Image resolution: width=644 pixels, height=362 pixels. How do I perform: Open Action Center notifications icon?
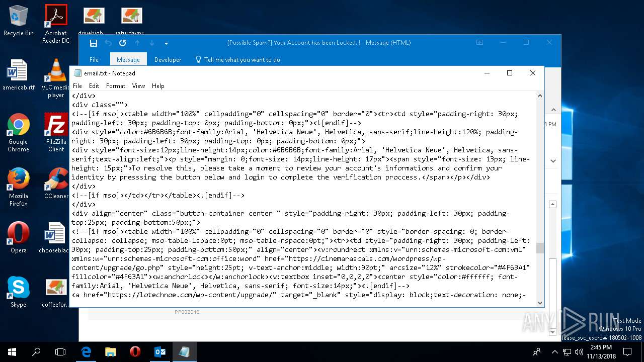[627, 351]
